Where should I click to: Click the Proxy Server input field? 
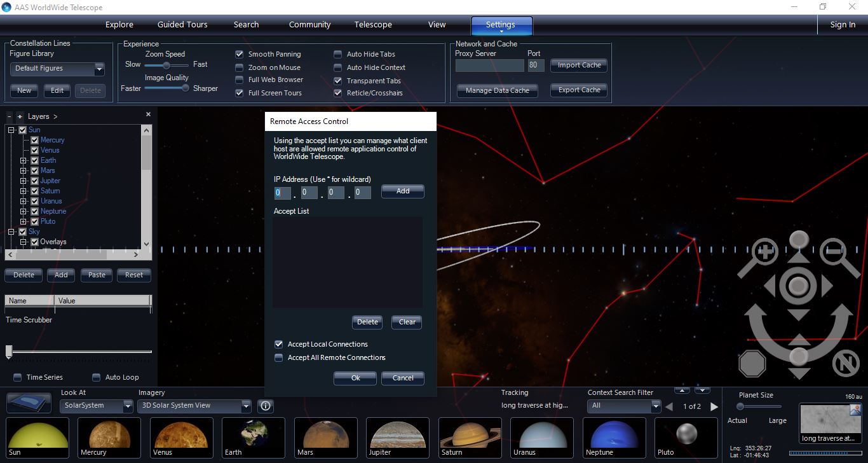tap(490, 66)
